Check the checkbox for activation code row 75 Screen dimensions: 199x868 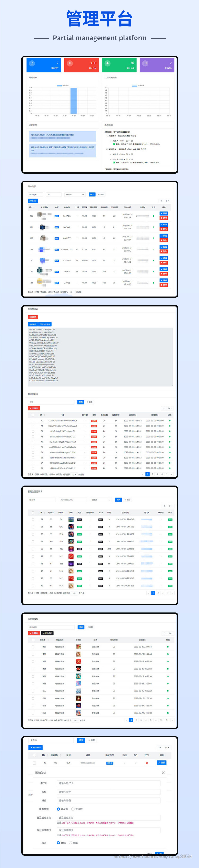click(x=33, y=421)
